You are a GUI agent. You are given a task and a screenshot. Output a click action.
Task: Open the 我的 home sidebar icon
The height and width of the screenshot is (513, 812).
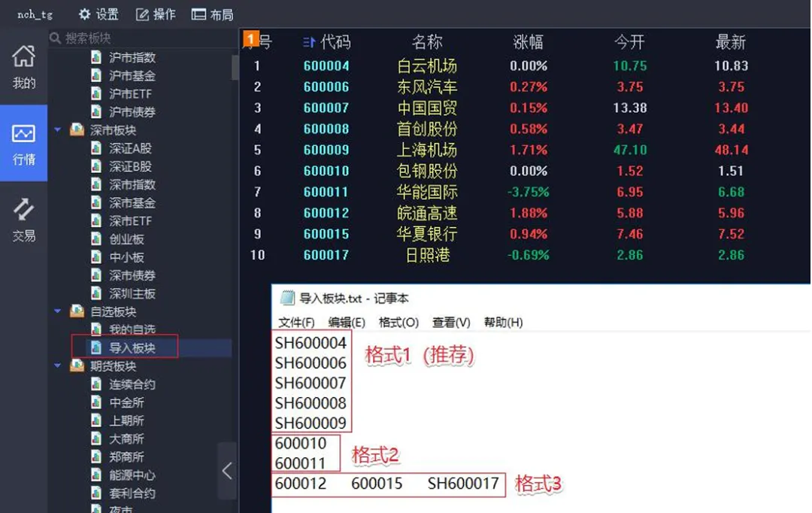click(24, 68)
